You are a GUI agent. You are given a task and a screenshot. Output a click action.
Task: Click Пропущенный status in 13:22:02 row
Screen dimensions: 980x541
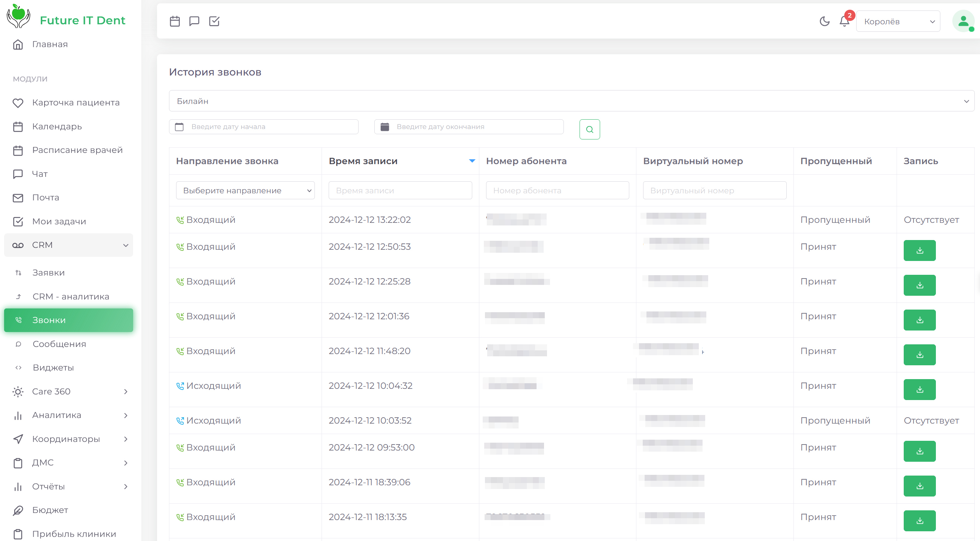click(835, 220)
